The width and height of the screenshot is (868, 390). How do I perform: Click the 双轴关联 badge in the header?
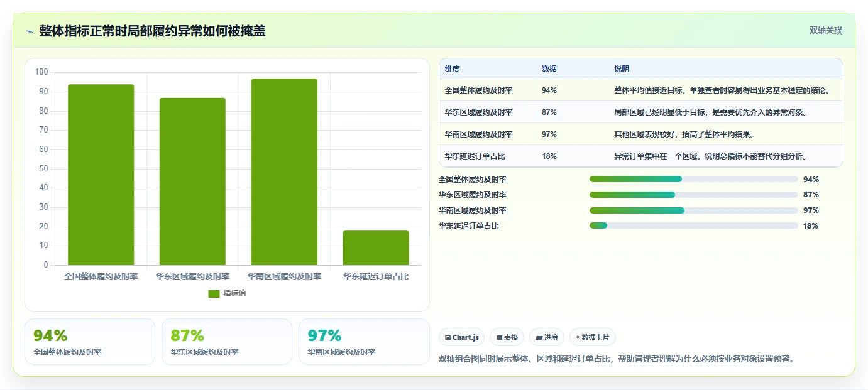tap(825, 30)
